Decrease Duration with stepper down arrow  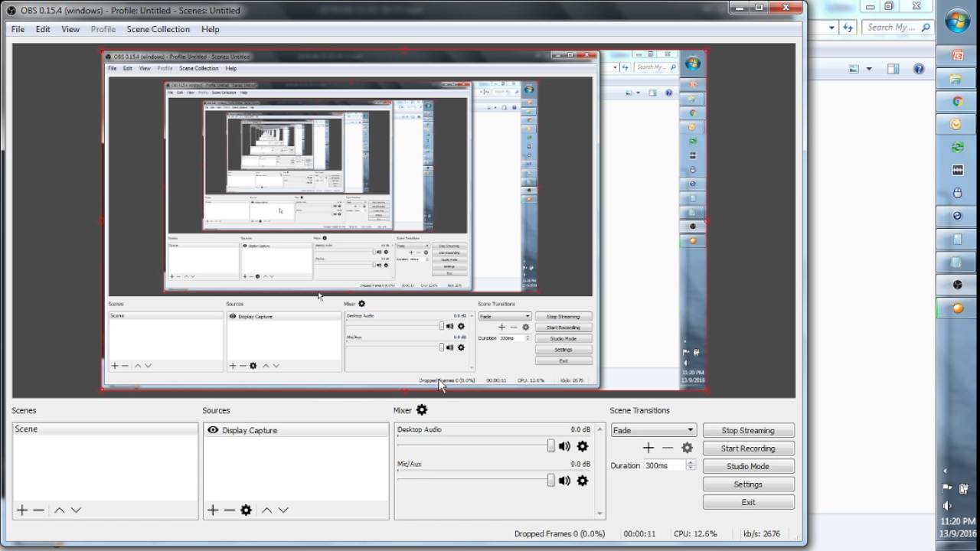[x=691, y=468]
